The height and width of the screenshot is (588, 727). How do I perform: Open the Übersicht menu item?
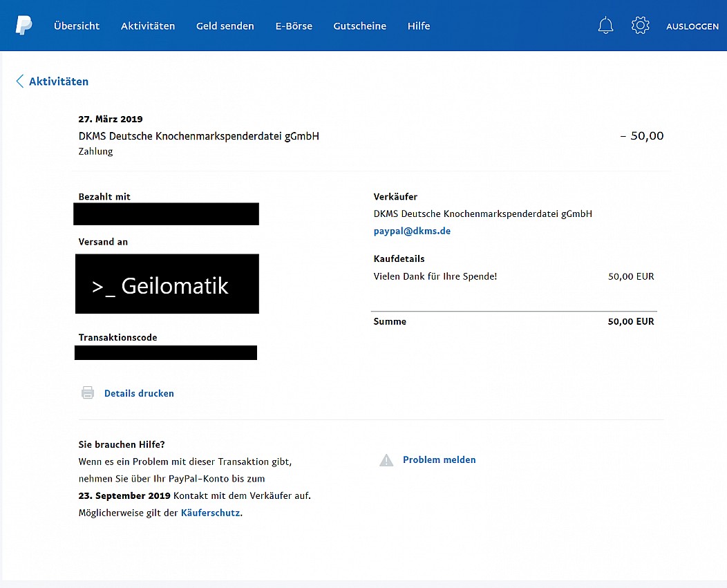coord(77,26)
